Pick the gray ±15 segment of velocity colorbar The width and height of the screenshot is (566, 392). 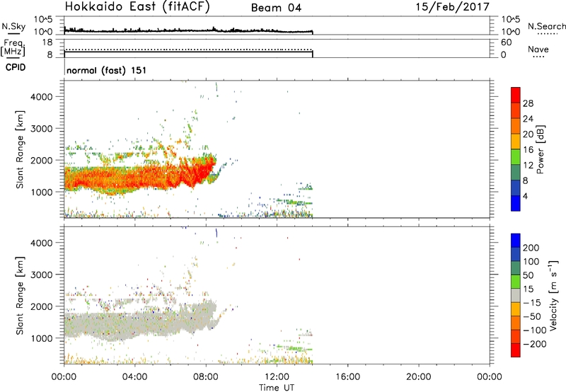516,296
